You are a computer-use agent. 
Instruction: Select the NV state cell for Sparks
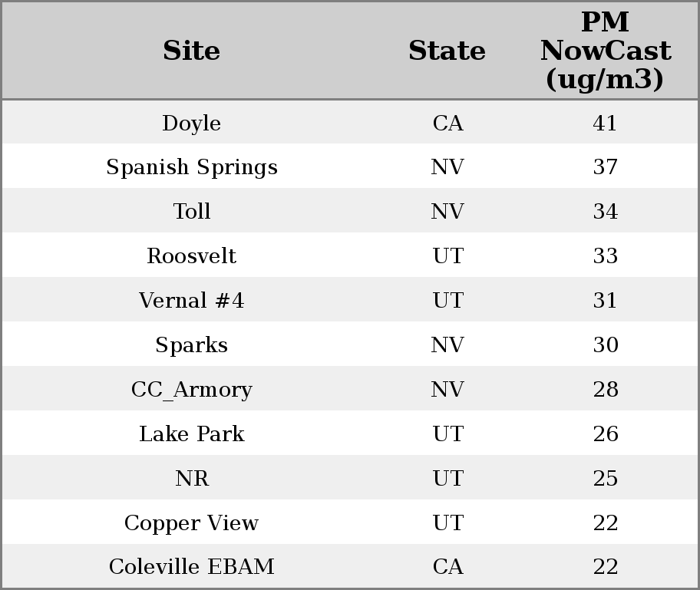click(x=447, y=345)
